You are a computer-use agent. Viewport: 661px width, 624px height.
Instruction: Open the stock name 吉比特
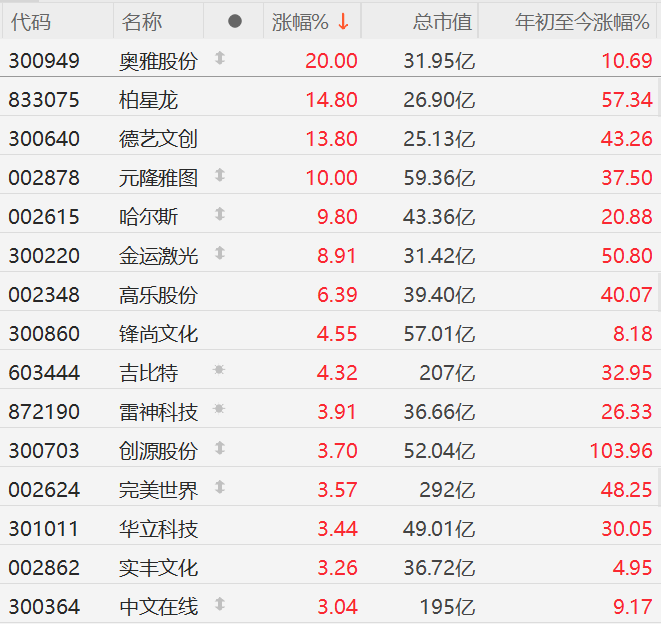[x=148, y=373]
